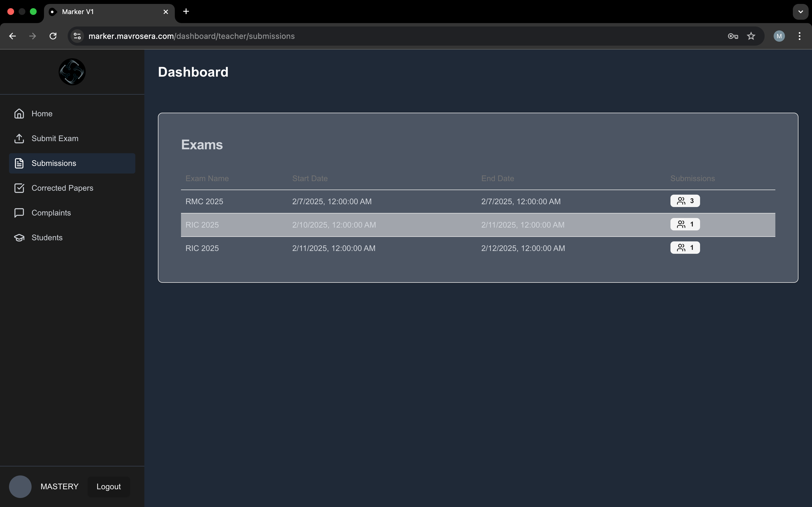The height and width of the screenshot is (507, 812).
Task: Open the password key icon in address bar
Action: coord(733,36)
